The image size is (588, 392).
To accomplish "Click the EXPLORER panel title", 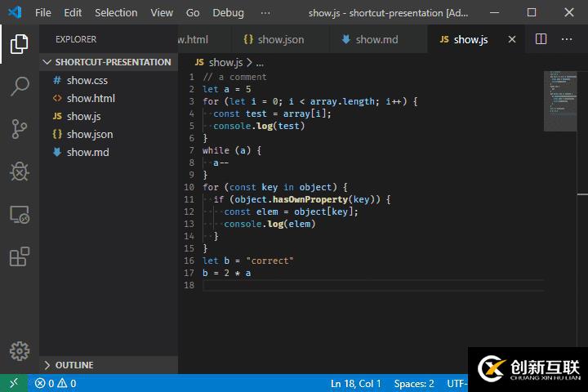I will [x=76, y=39].
